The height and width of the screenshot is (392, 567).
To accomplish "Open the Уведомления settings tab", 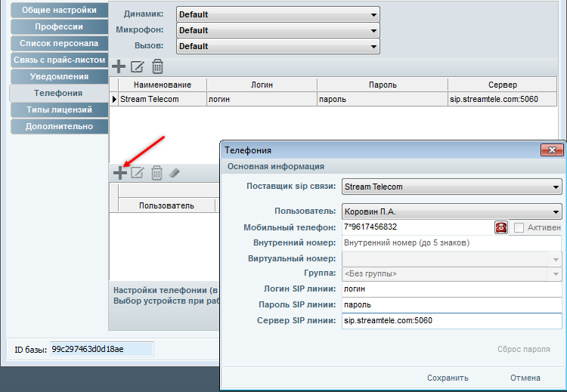I will [59, 77].
